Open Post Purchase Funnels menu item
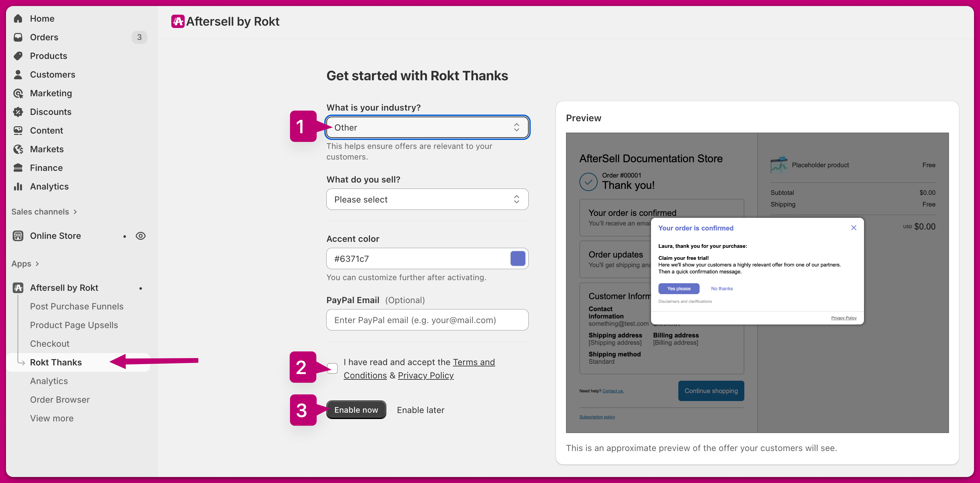 coord(76,306)
